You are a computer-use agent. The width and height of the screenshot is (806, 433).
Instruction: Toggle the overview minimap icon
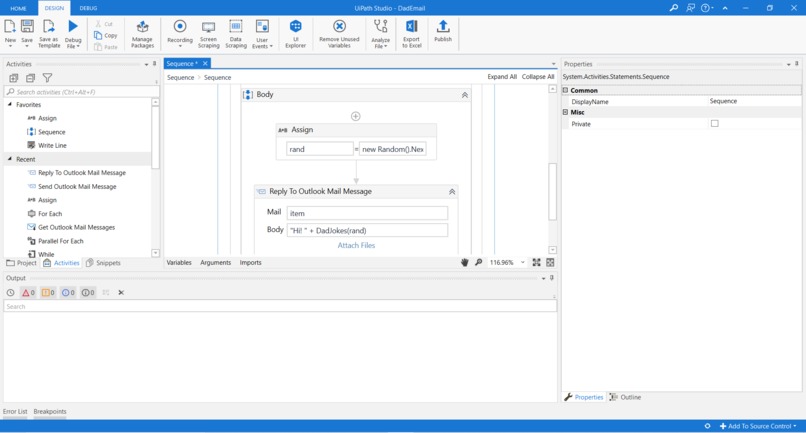tap(550, 262)
